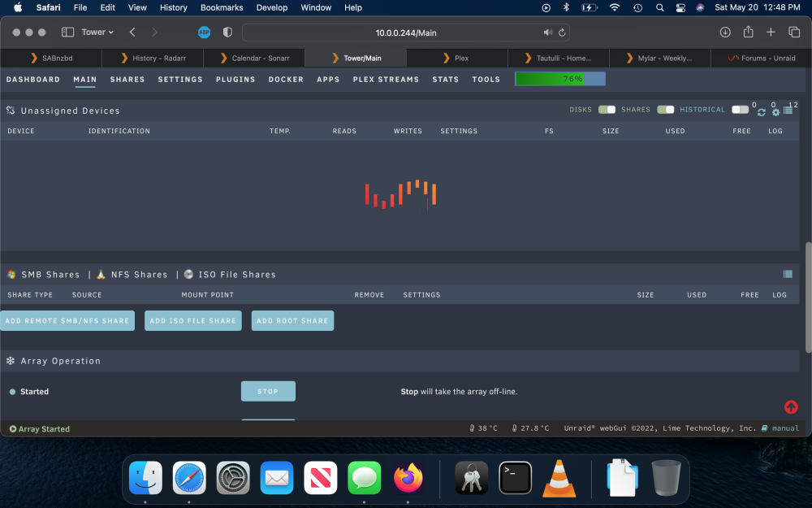The height and width of the screenshot is (508, 812).
Task: Toggle the DISKS switch
Action: [x=607, y=110]
